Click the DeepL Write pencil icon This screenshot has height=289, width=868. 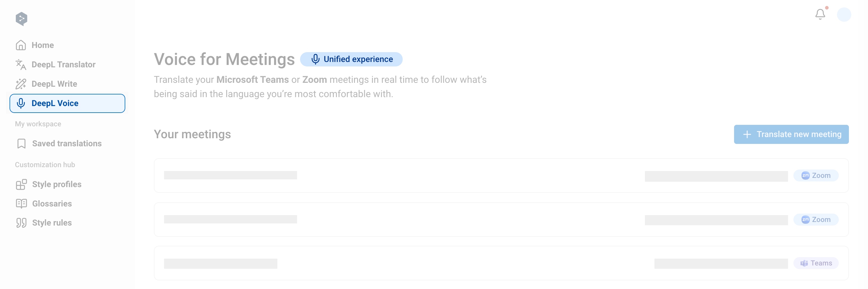coord(21,84)
